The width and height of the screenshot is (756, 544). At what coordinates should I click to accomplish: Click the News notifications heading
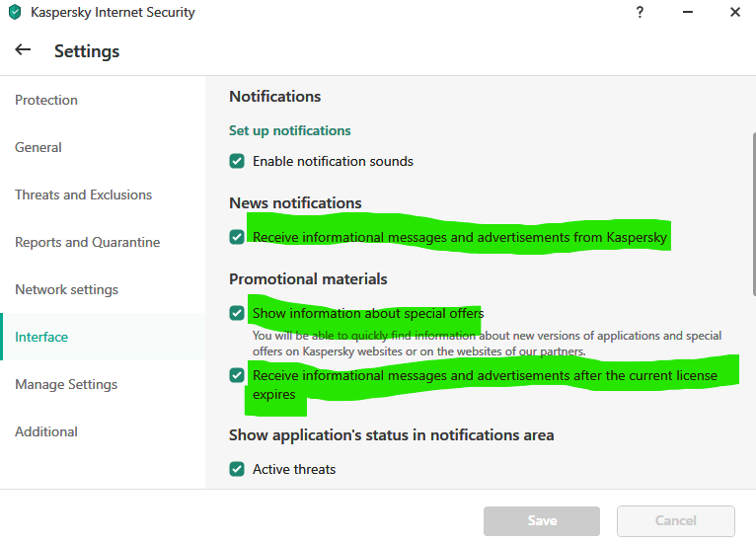click(x=295, y=203)
